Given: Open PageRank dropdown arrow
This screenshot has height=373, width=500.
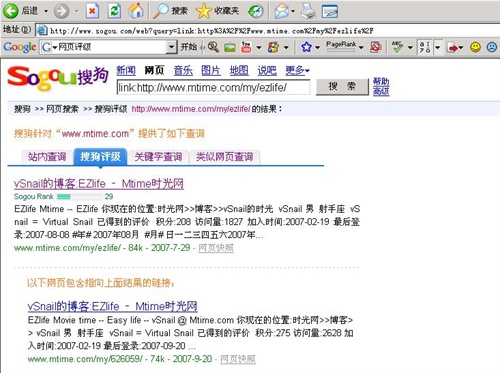Looking at the screenshot, I should point(361,48).
